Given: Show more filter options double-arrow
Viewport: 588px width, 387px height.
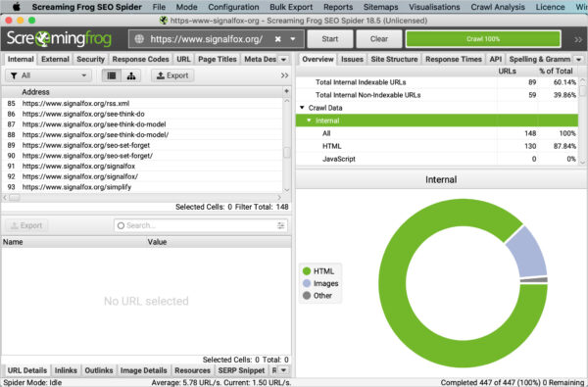Looking at the screenshot, I should pyautogui.click(x=284, y=75).
